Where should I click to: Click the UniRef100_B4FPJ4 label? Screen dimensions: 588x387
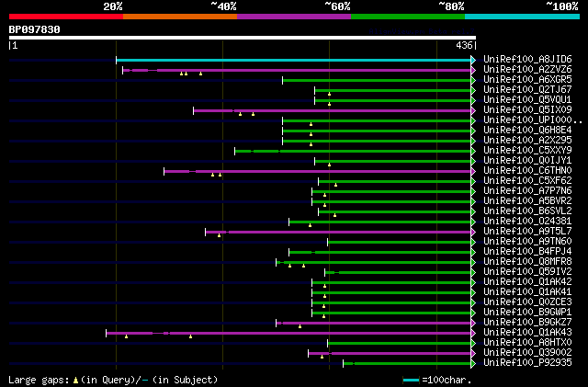pyautogui.click(x=527, y=252)
